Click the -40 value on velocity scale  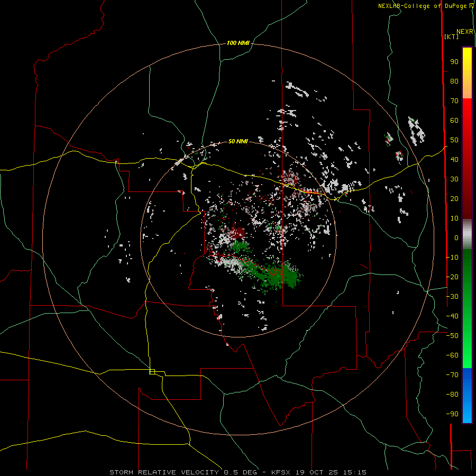click(452, 316)
